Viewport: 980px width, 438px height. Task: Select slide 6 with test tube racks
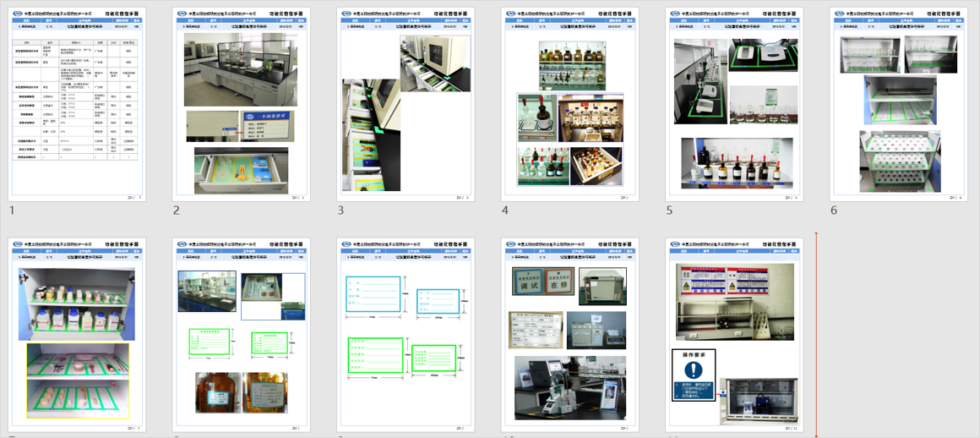(899, 104)
